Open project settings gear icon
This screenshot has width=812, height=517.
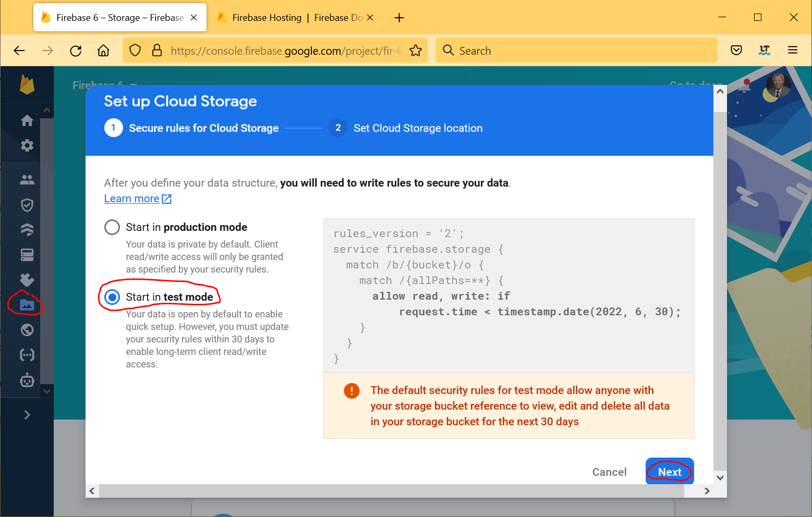point(27,145)
